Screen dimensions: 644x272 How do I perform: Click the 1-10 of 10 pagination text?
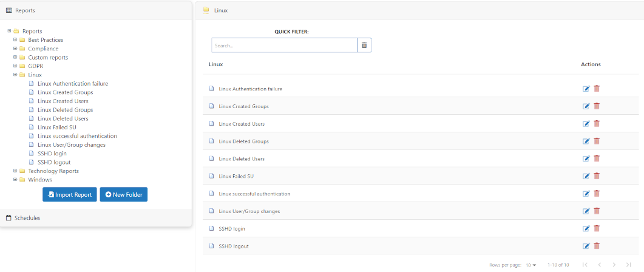click(x=558, y=265)
